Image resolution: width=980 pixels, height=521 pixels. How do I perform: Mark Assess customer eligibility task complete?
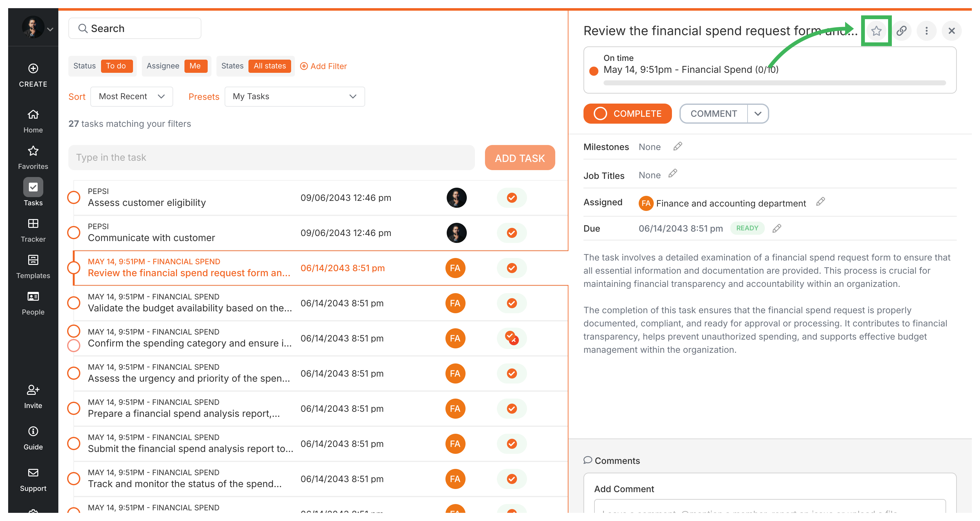[x=73, y=197]
